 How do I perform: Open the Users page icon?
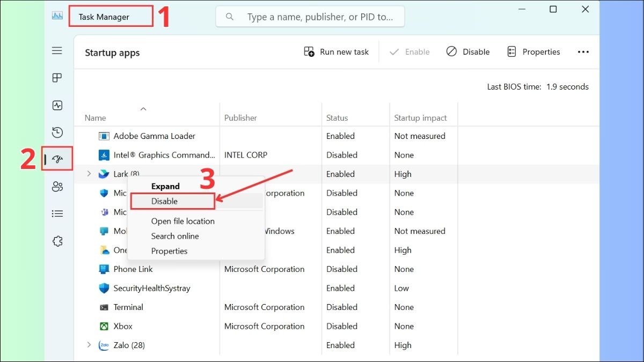tap(57, 187)
